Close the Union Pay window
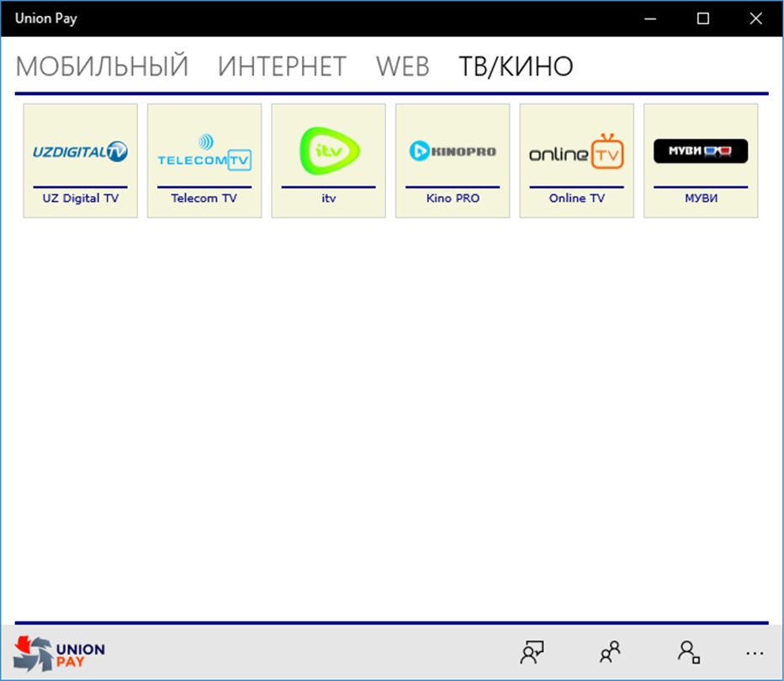784x681 pixels. pyautogui.click(x=756, y=19)
